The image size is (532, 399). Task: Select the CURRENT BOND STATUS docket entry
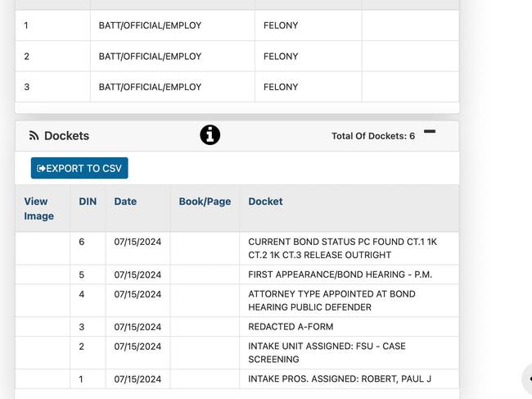coord(342,248)
